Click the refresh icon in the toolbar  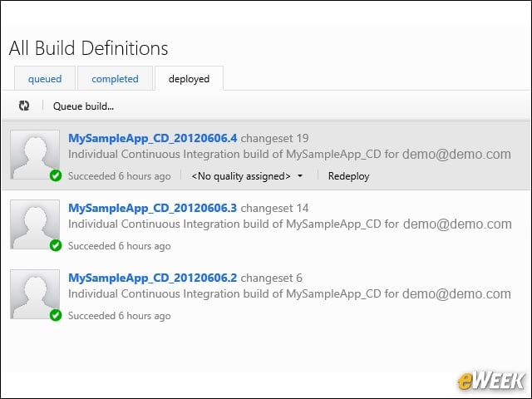(x=24, y=106)
